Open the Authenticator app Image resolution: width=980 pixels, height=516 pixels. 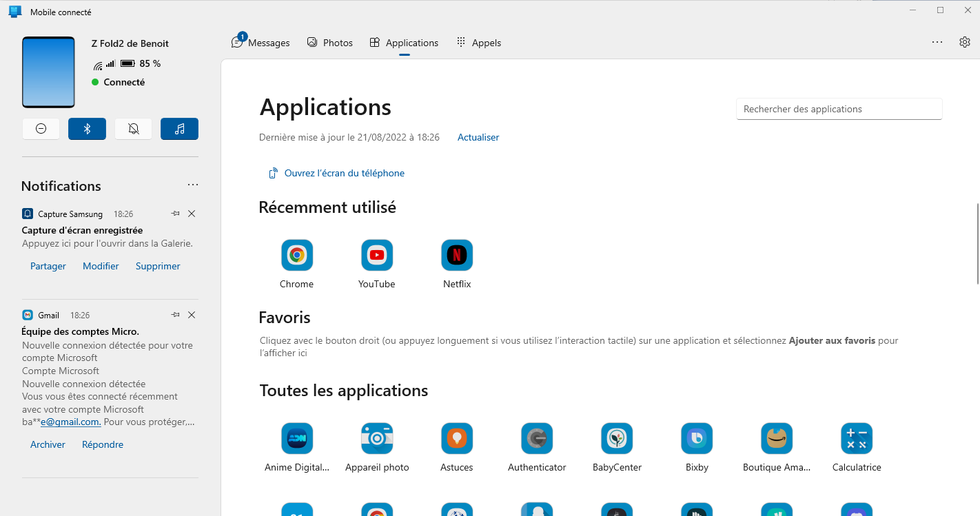point(537,439)
